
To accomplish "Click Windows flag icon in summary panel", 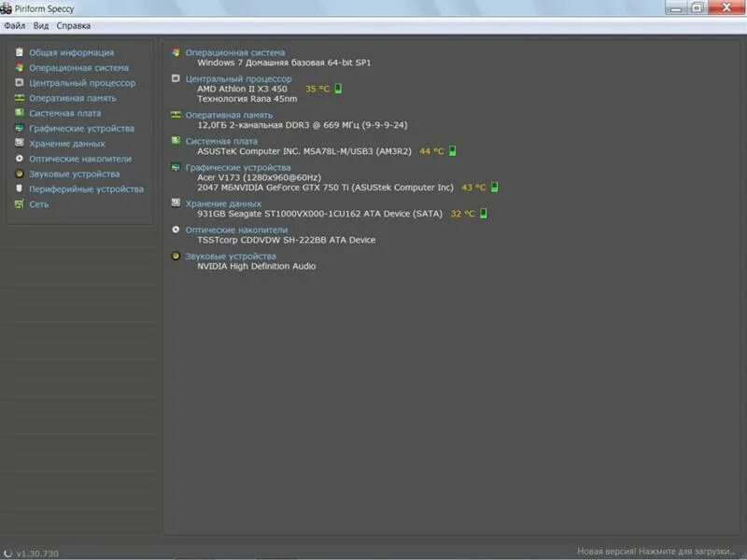I will (176, 52).
